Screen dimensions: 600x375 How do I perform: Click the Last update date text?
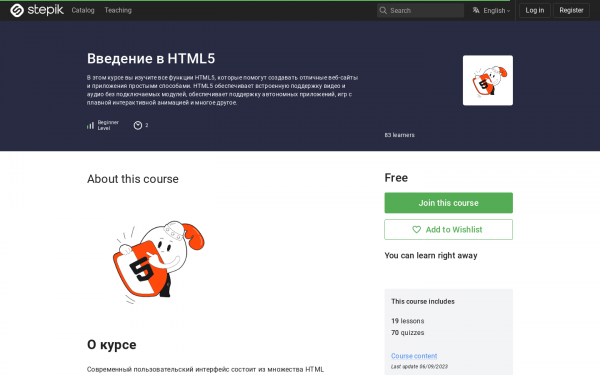tap(419, 367)
